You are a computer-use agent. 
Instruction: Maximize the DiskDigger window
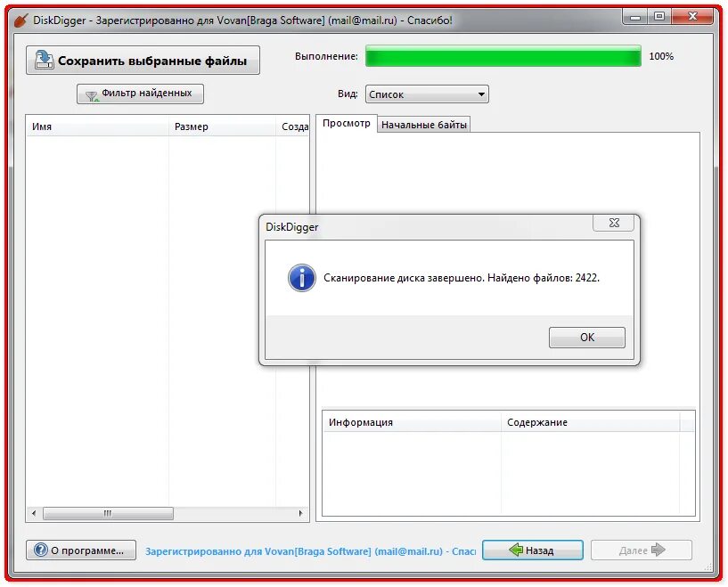[x=659, y=17]
